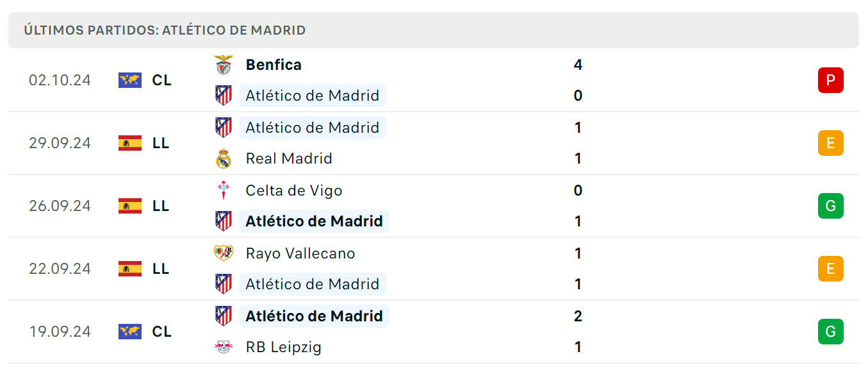Click the RB Leipzig crest icon
The image size is (868, 372).
(x=224, y=347)
